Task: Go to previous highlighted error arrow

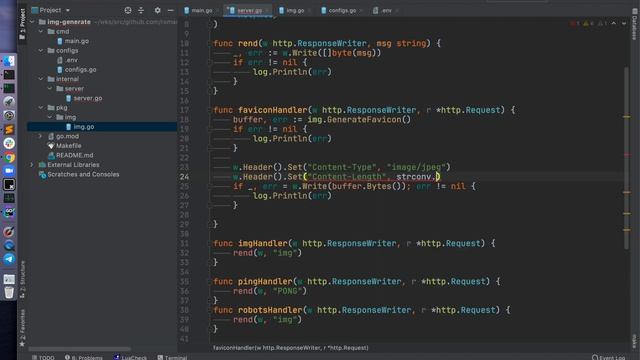Action: click(613, 24)
